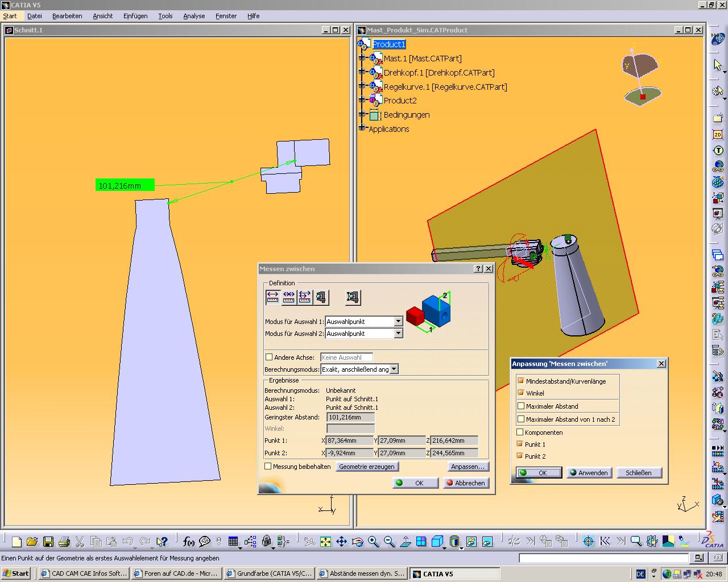Click OK in the Anpassung dialog

coord(539,473)
